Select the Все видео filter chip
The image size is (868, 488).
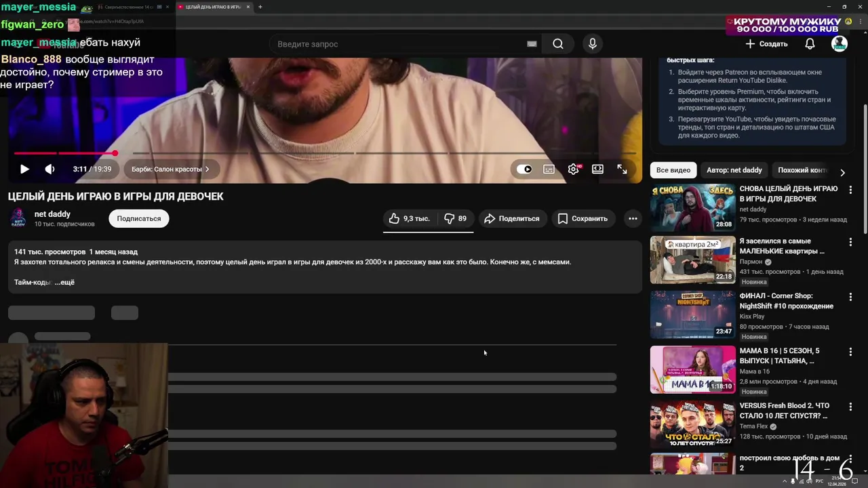click(x=673, y=170)
